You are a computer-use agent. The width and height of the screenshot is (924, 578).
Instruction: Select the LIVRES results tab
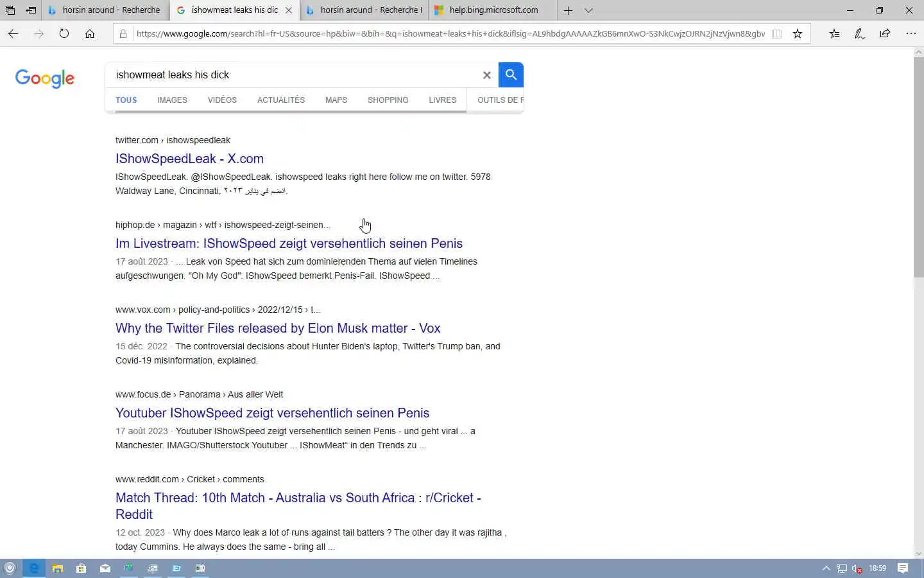(x=443, y=100)
